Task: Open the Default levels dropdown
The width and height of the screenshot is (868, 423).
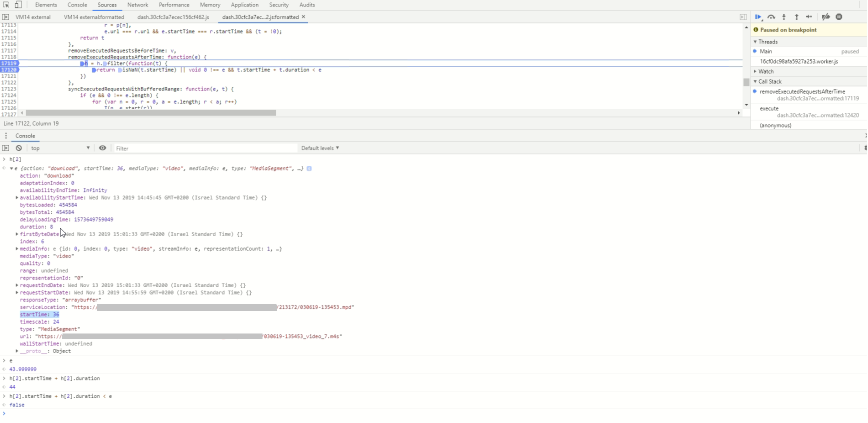Action: (320, 148)
